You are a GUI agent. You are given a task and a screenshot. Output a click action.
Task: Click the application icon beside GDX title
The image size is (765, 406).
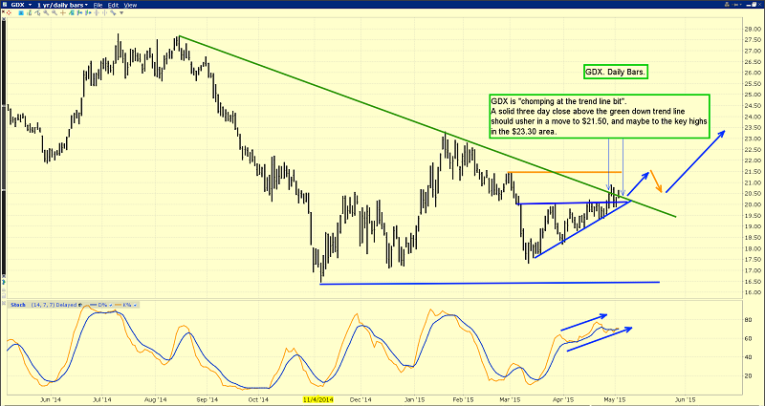pos(5,5)
